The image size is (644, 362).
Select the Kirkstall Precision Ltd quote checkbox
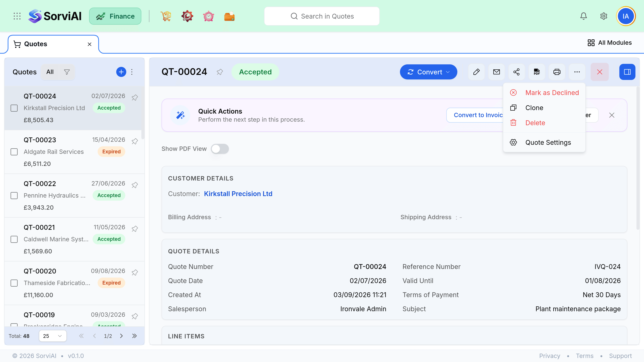[14, 108]
